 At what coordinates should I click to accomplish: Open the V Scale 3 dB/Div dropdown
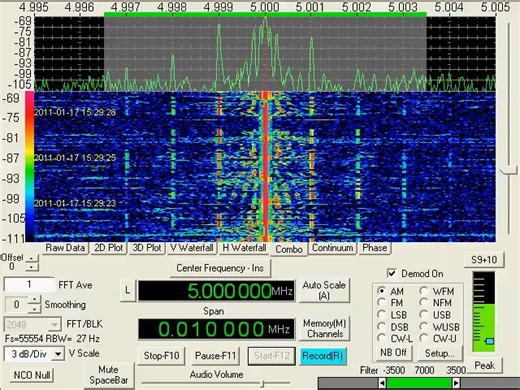click(58, 354)
